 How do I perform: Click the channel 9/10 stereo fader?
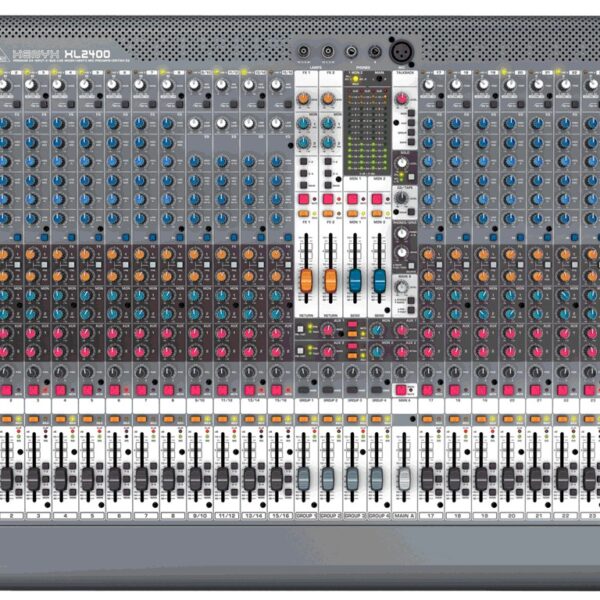pyautogui.click(x=193, y=476)
